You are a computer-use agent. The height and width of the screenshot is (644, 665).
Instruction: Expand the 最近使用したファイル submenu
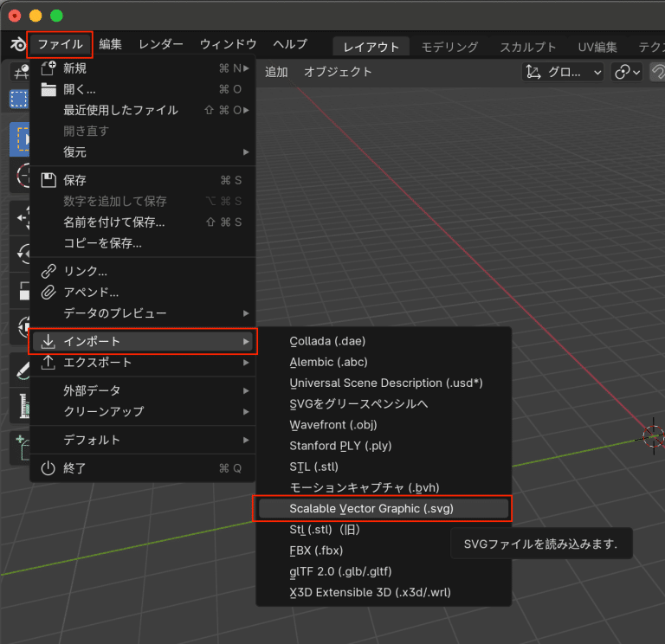coord(143,110)
